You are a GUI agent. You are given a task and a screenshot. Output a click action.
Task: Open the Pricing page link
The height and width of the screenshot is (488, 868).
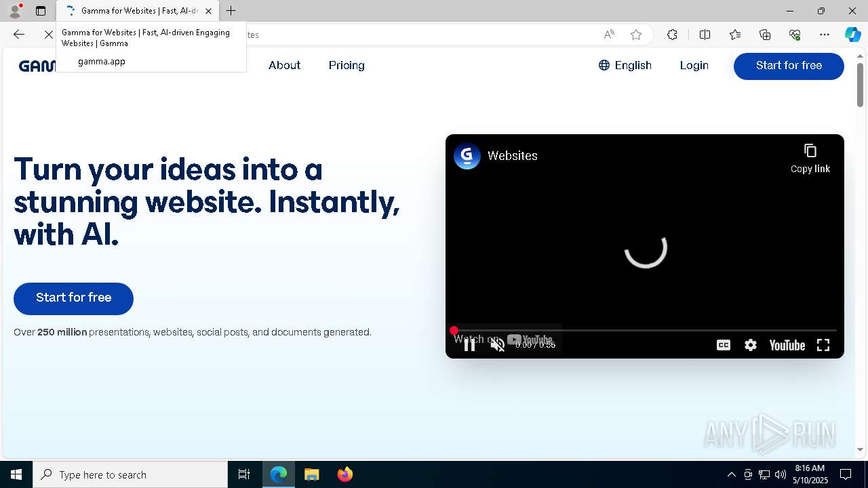click(347, 66)
